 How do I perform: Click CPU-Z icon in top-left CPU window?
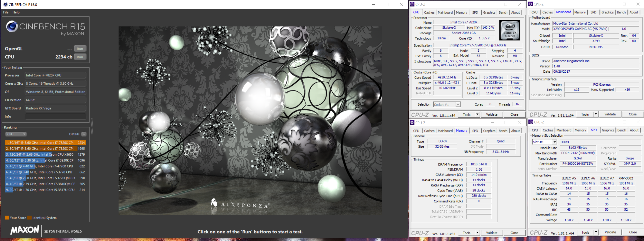412,4
